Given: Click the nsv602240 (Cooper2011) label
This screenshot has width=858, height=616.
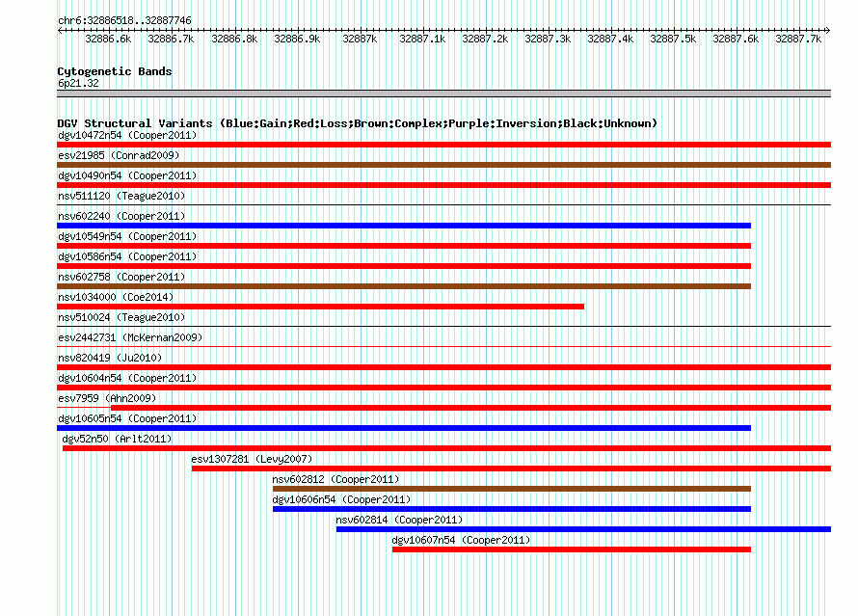Looking at the screenshot, I should tap(121, 216).
